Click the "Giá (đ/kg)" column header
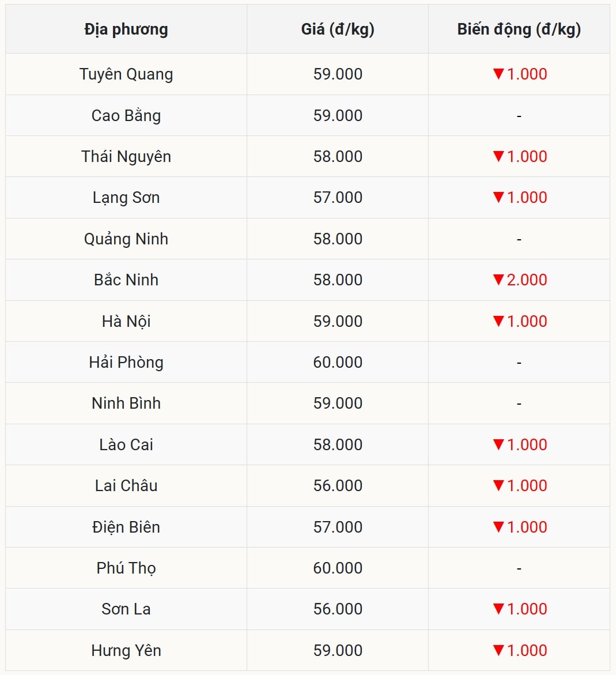Image resolution: width=616 pixels, height=675 pixels. point(338,29)
